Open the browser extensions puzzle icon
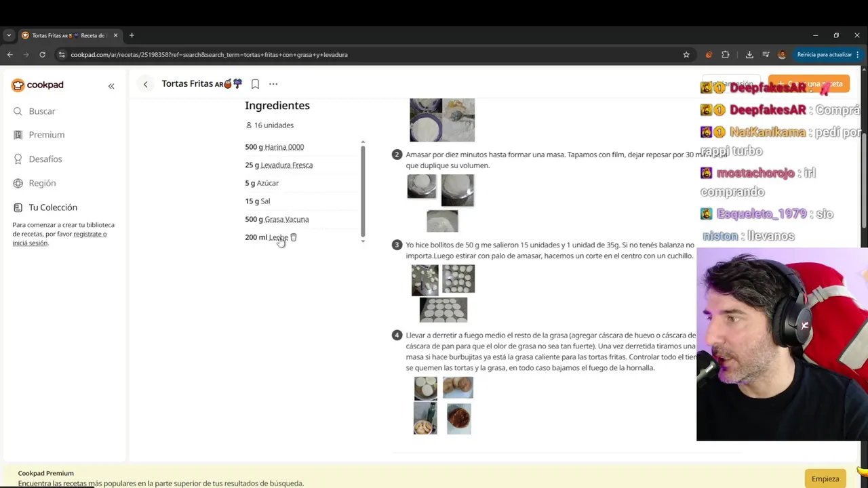The image size is (868, 488). click(726, 55)
